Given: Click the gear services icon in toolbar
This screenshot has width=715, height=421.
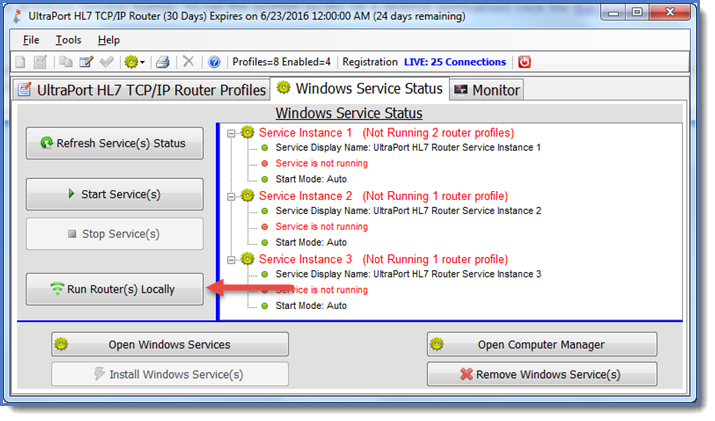Looking at the screenshot, I should [130, 62].
